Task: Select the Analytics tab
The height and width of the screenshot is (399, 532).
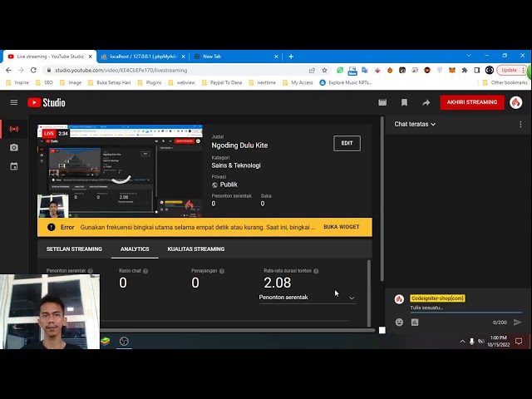Action: (135, 249)
